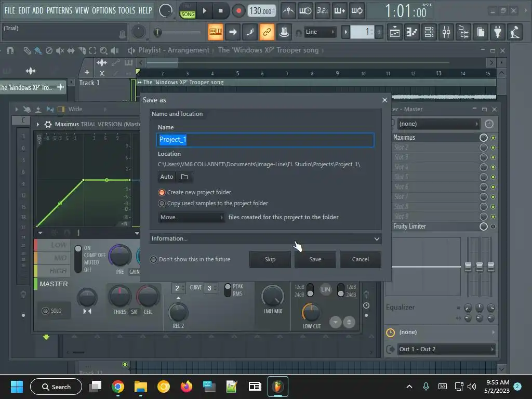The image size is (532, 399).
Task: Toggle the overdub/blend recording icon
Action: (340, 11)
